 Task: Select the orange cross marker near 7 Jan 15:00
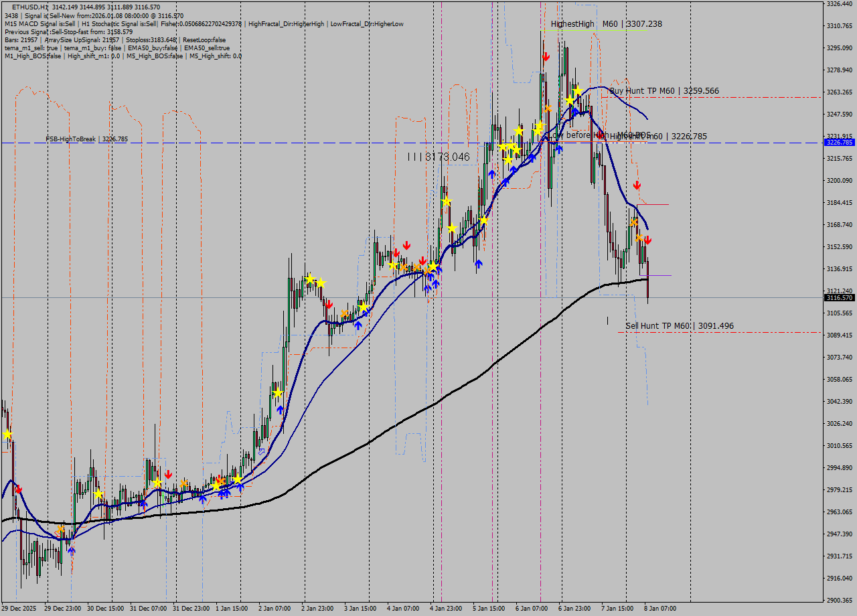tap(634, 222)
